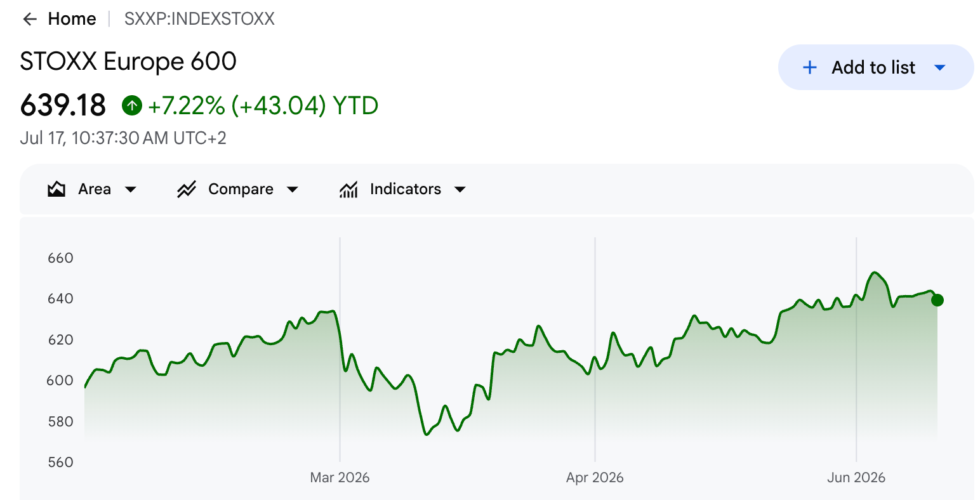980x500 pixels.
Task: Click the Mar 2026 axis label
Action: click(x=340, y=477)
